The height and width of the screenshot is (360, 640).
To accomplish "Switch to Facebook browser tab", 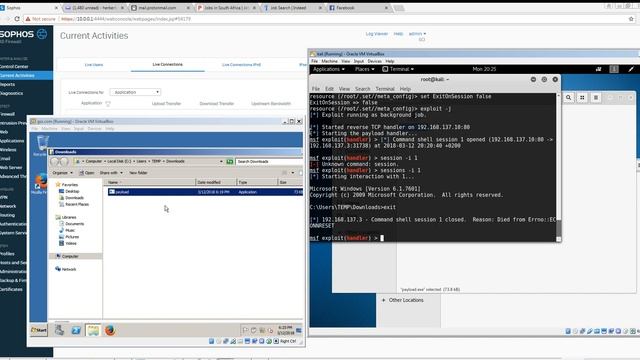I will point(358,7).
